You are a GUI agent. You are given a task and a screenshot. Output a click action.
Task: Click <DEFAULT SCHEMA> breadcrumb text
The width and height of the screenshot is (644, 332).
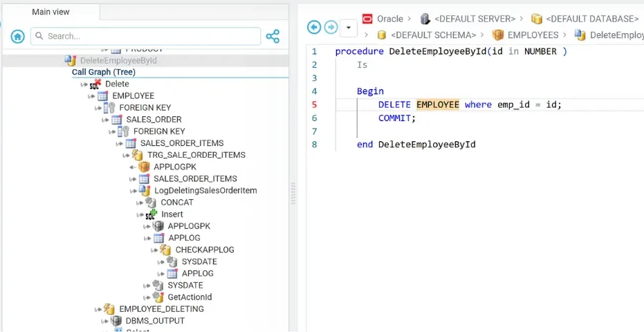[433, 35]
